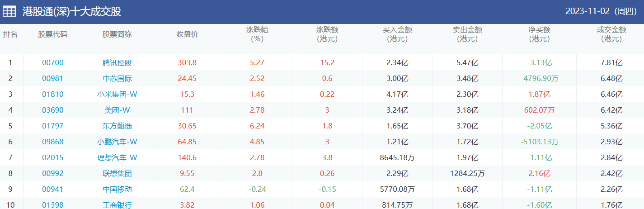Click the 港股通(深)十大成交股 title
The image size is (644, 209).
pyautogui.click(x=72, y=12)
